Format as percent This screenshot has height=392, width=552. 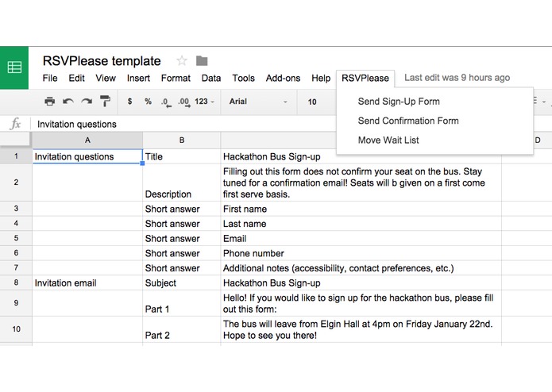[148, 102]
